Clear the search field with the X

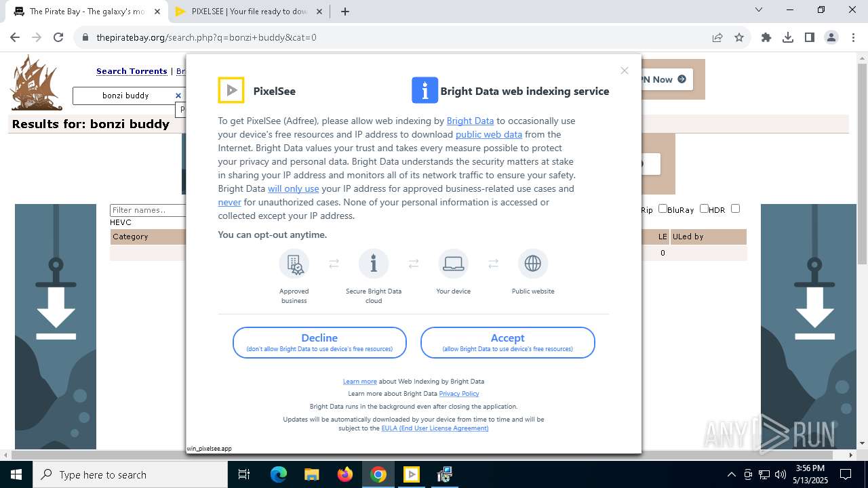[x=178, y=96]
